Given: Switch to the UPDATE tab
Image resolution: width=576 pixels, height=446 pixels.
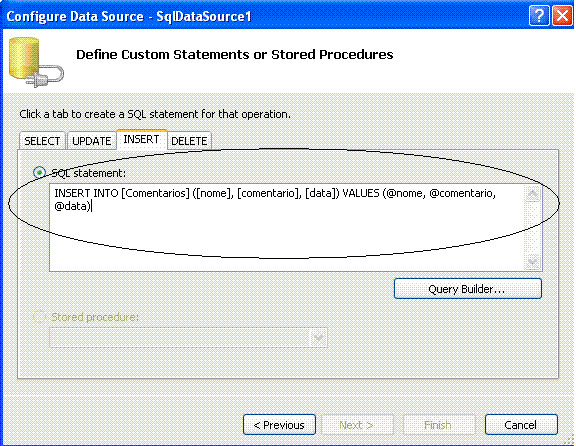Looking at the screenshot, I should 91,141.
